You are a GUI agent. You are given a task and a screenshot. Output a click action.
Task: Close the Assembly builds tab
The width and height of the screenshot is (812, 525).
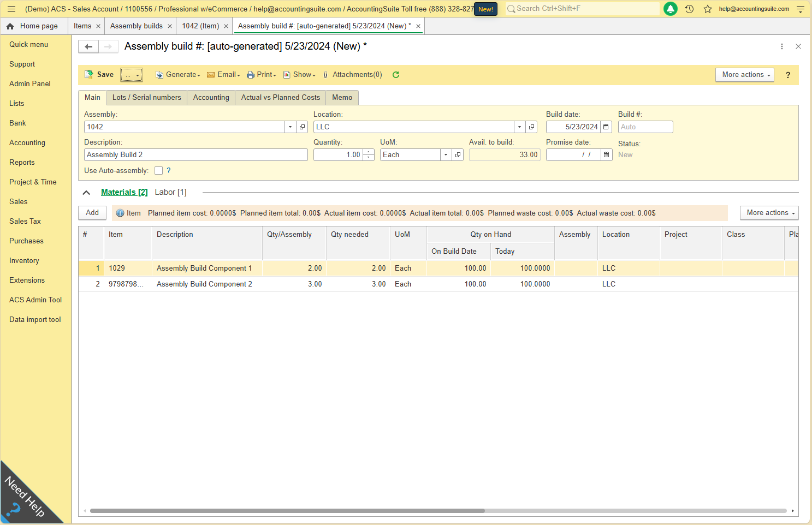[x=170, y=26]
